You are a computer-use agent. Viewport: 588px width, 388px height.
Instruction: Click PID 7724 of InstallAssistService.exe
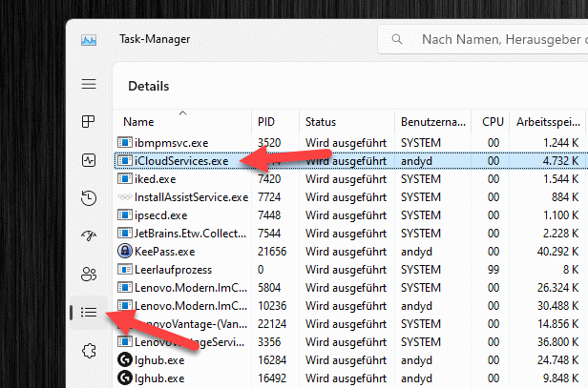click(x=269, y=197)
